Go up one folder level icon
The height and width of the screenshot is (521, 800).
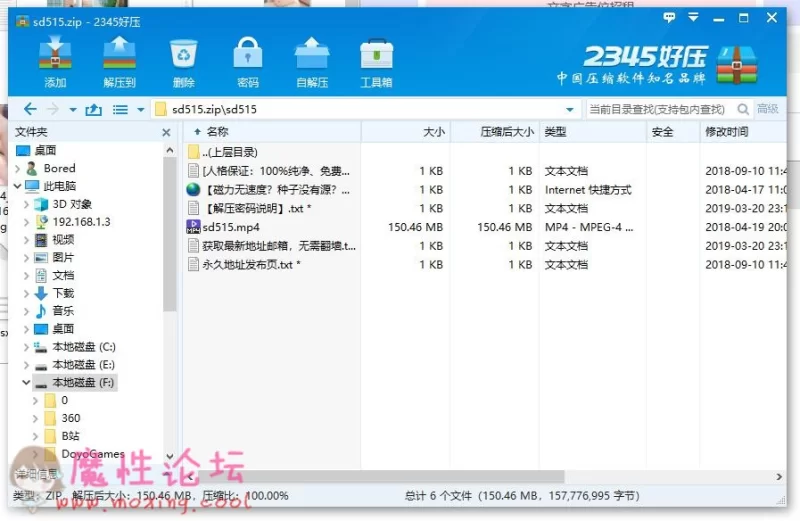(93, 109)
